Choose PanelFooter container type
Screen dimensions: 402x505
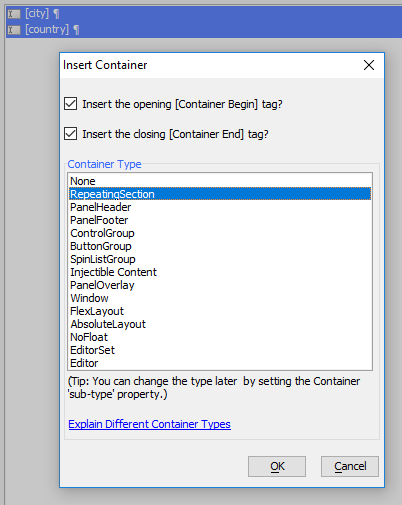click(x=220, y=220)
